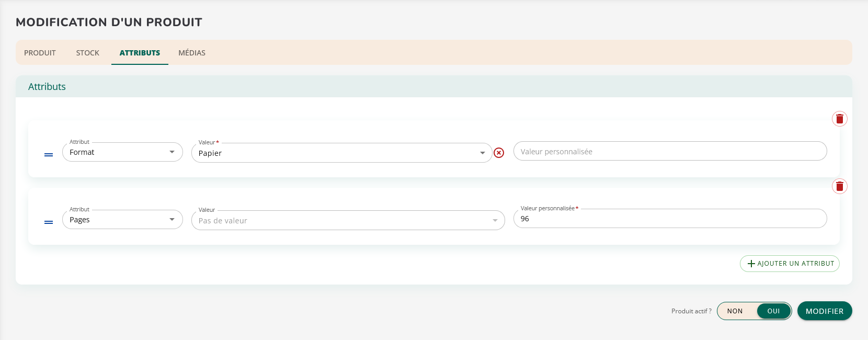The width and height of the screenshot is (868, 340).
Task: Grab the drag handle of Pages row
Action: coord(49,222)
